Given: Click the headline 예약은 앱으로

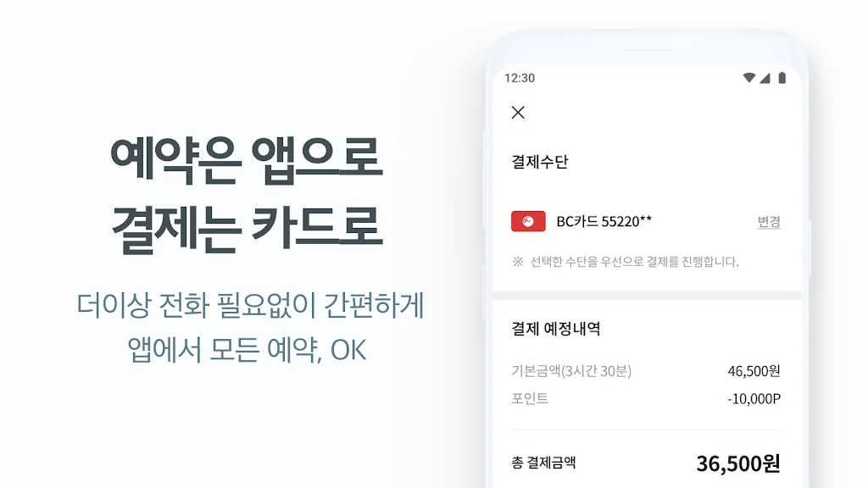Looking at the screenshot, I should click(x=247, y=160).
